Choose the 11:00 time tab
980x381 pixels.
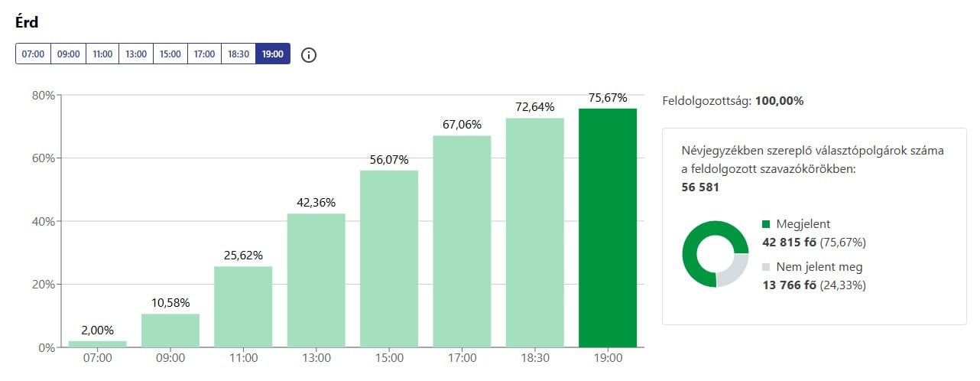point(102,54)
